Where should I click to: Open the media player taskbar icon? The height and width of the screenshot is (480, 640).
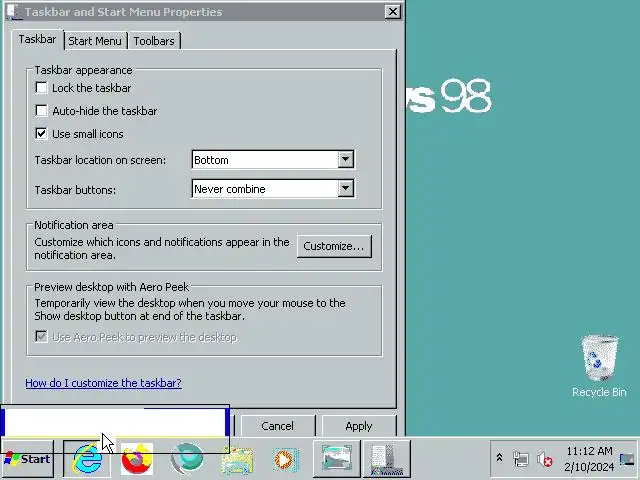tap(286, 460)
